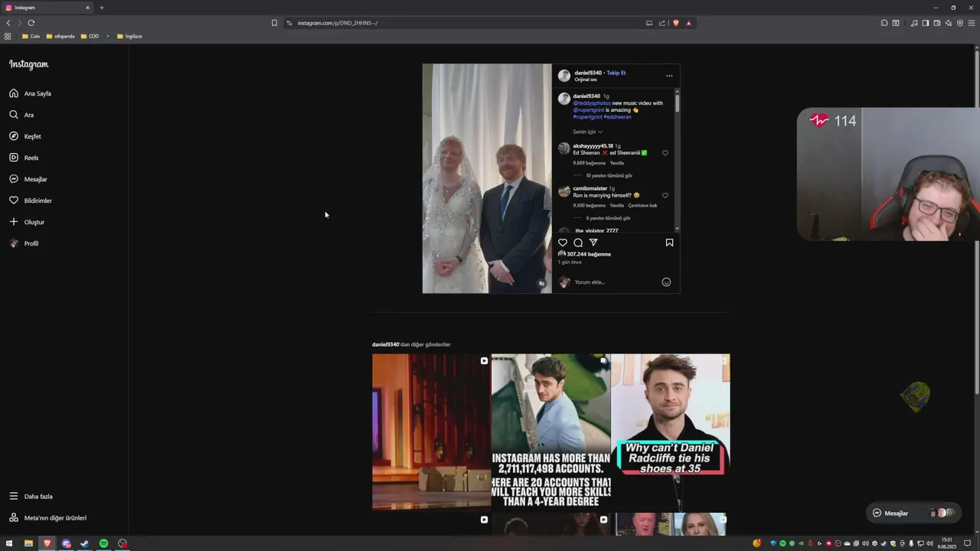This screenshot has width=980, height=551.
Task: Click the Instagram logo wordmark
Action: coord(28,64)
